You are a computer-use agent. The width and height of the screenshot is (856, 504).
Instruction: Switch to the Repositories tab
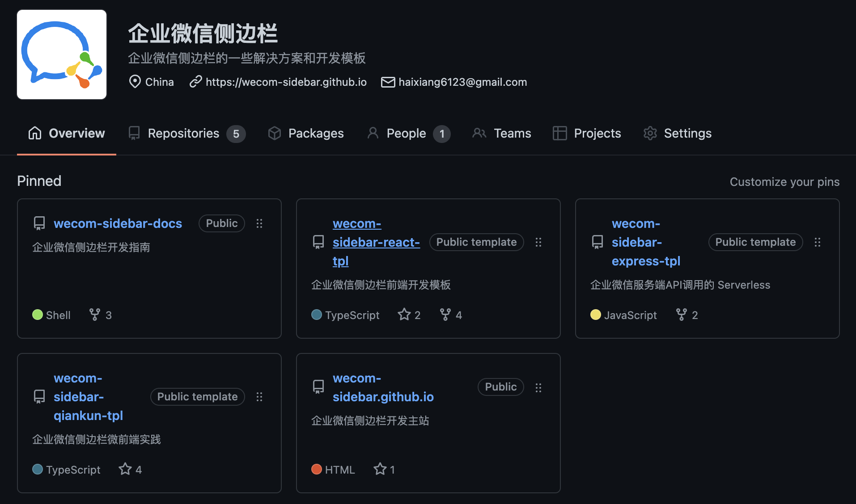[x=187, y=134]
